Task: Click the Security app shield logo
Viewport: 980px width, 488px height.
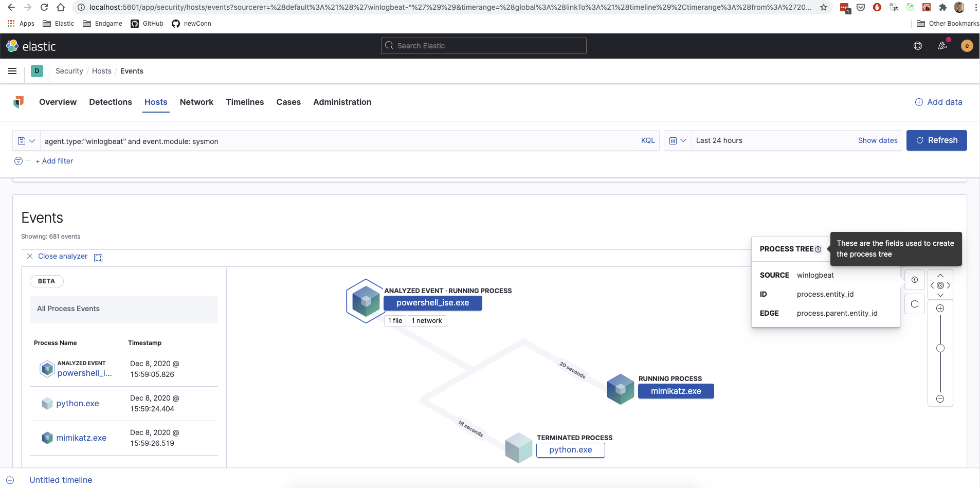Action: click(19, 102)
